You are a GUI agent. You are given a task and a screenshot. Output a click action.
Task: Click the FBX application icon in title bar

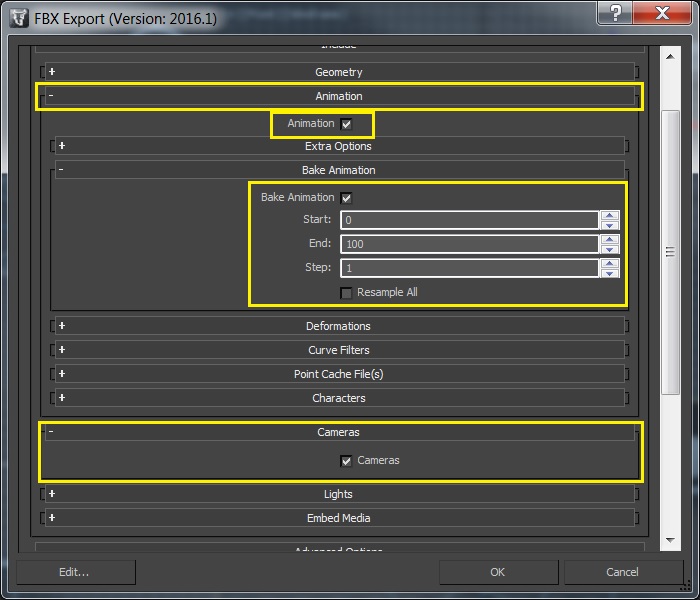[19, 18]
